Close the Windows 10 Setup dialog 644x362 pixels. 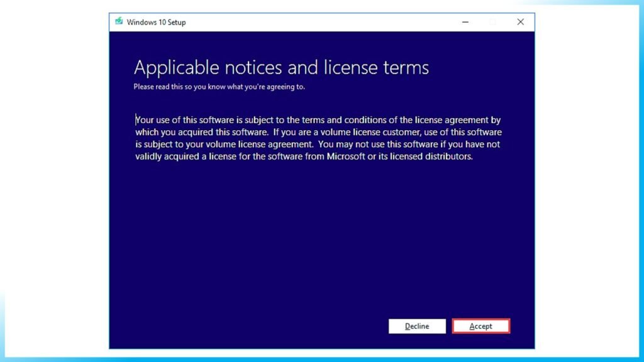pyautogui.click(x=520, y=21)
